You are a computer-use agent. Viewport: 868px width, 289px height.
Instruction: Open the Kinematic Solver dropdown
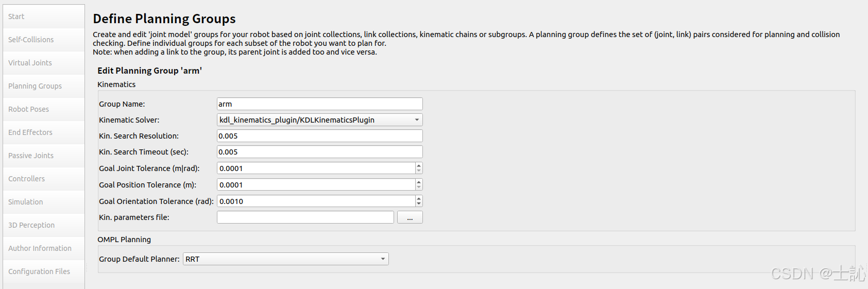319,120
